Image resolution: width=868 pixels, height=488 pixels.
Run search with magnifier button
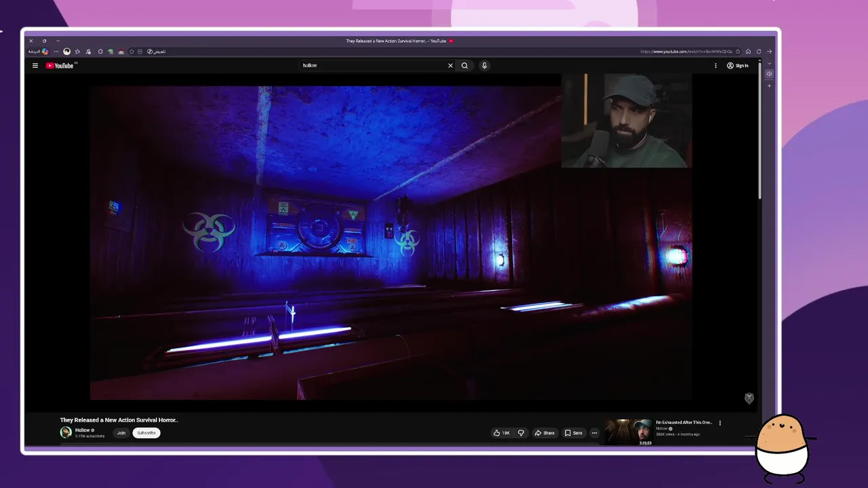click(465, 66)
